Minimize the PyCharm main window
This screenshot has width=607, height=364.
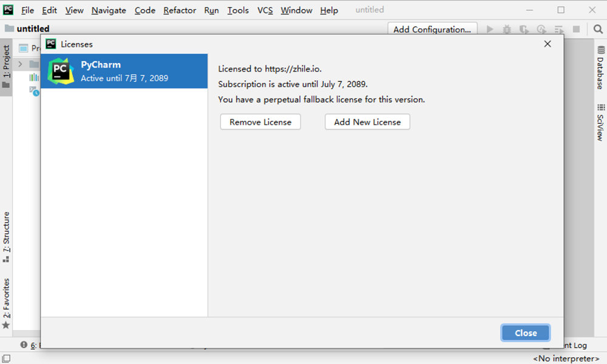(x=529, y=10)
